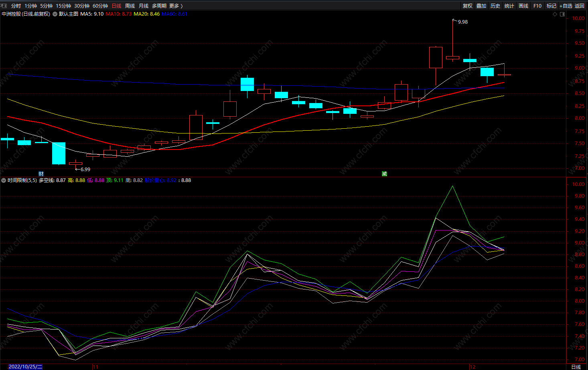This screenshot has height=370, width=588.
Task: Click the MA10: 8.73 indicator value
Action: coord(119,14)
